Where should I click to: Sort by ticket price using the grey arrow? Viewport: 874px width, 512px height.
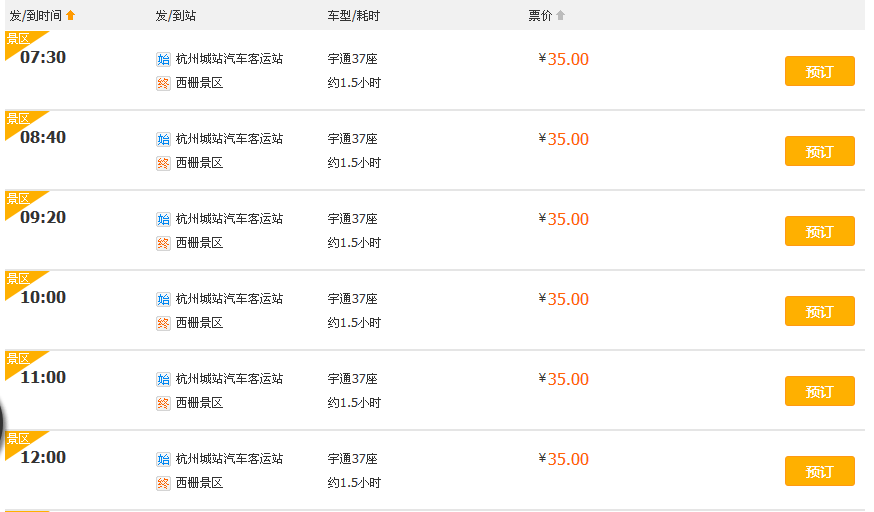pyautogui.click(x=560, y=15)
